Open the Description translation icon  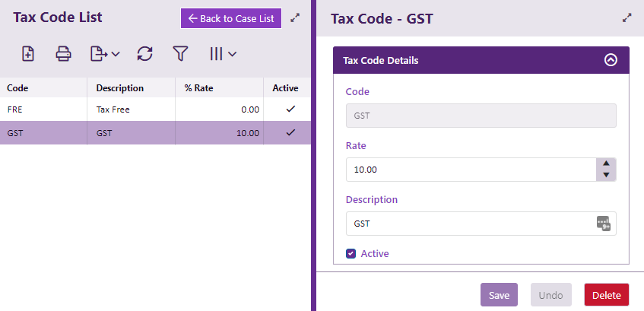pos(604,224)
